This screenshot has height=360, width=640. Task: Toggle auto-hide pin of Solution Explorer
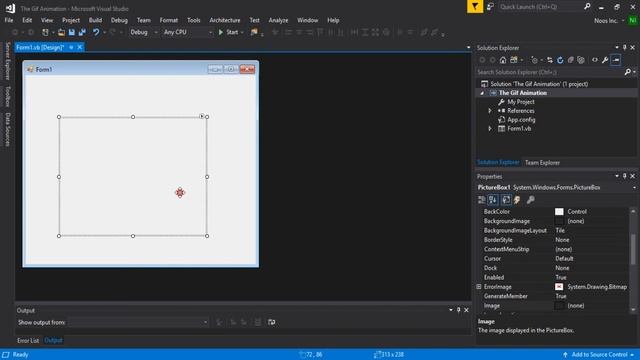click(624, 48)
